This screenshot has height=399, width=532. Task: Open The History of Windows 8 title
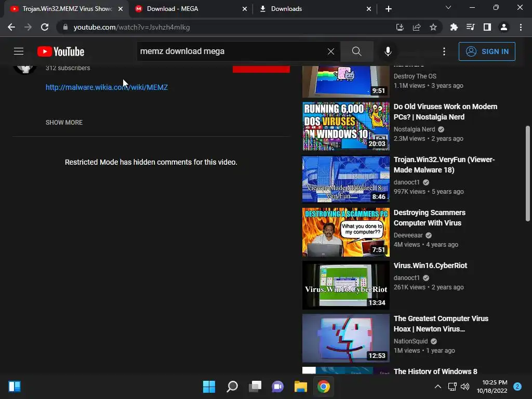pos(435,371)
